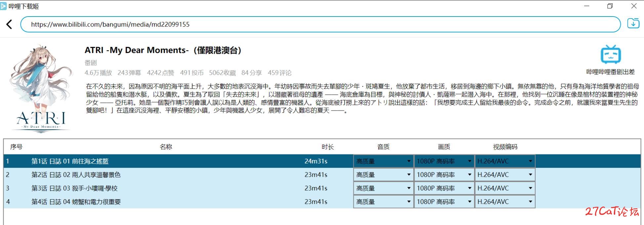Click the 番剧 category label

(x=91, y=63)
